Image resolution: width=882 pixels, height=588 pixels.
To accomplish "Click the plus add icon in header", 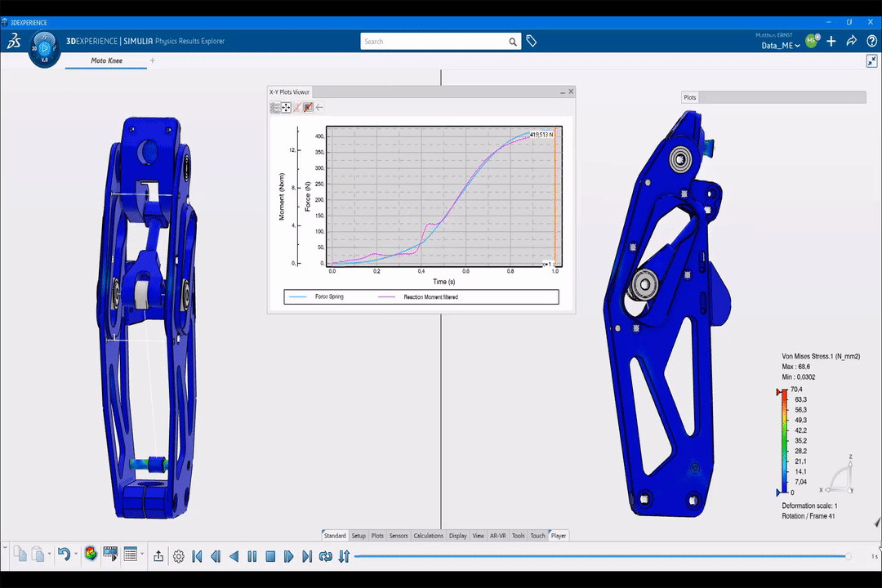I will click(x=831, y=41).
